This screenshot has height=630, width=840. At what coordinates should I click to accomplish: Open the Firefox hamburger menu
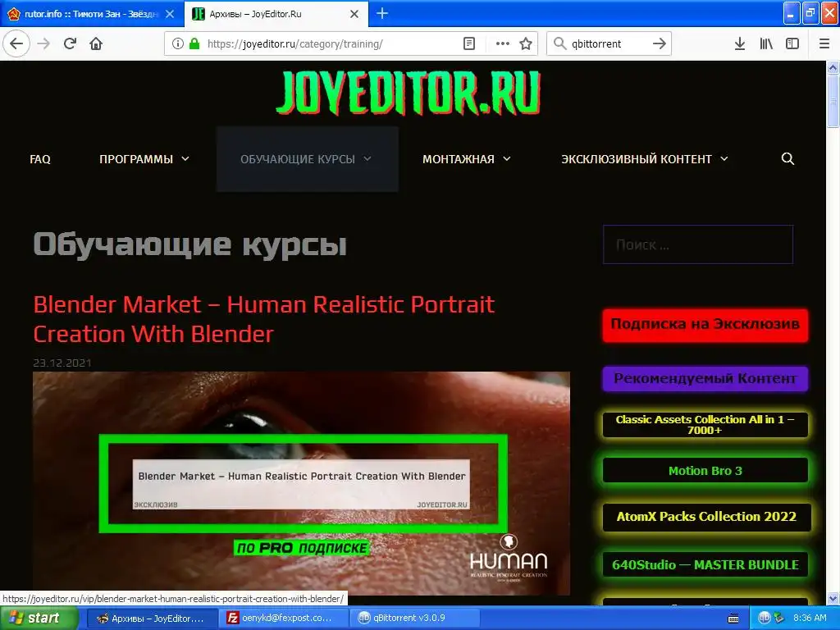[824, 43]
